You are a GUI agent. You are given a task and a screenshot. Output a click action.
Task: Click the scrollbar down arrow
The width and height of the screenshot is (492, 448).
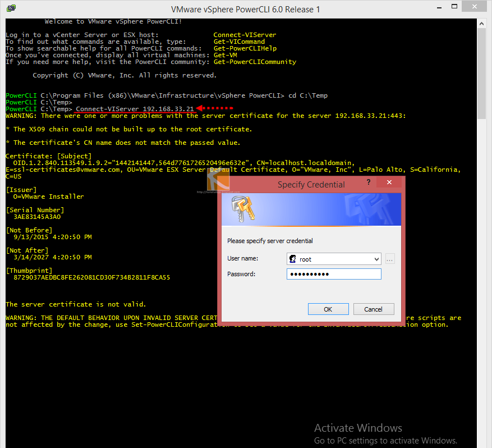coord(481,443)
